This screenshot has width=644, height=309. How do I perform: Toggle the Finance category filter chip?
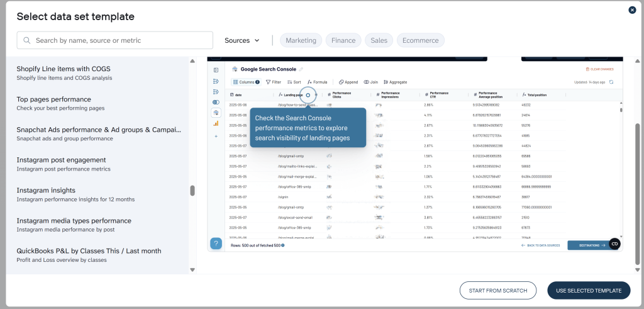[x=343, y=40]
